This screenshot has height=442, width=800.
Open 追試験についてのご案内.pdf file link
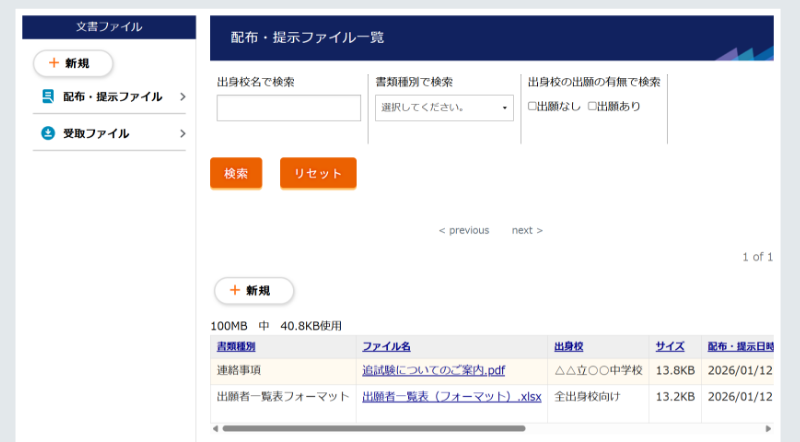pos(433,370)
